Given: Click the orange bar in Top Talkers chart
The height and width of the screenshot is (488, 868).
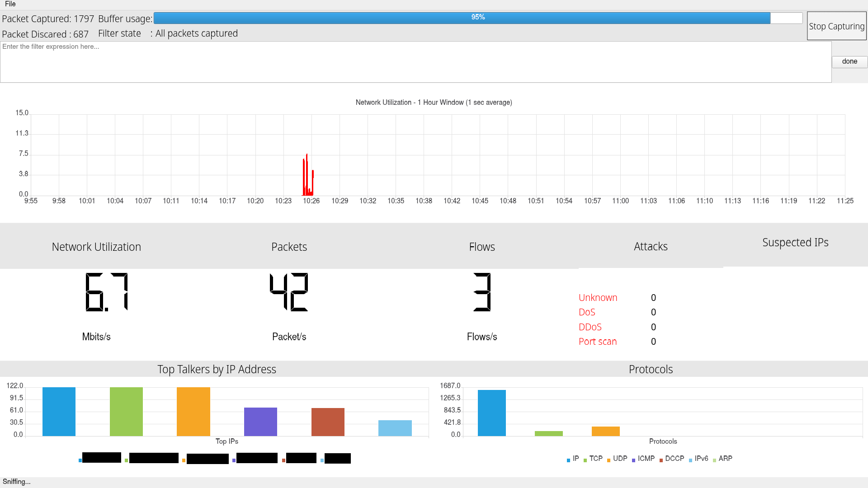Looking at the screenshot, I should tap(193, 412).
